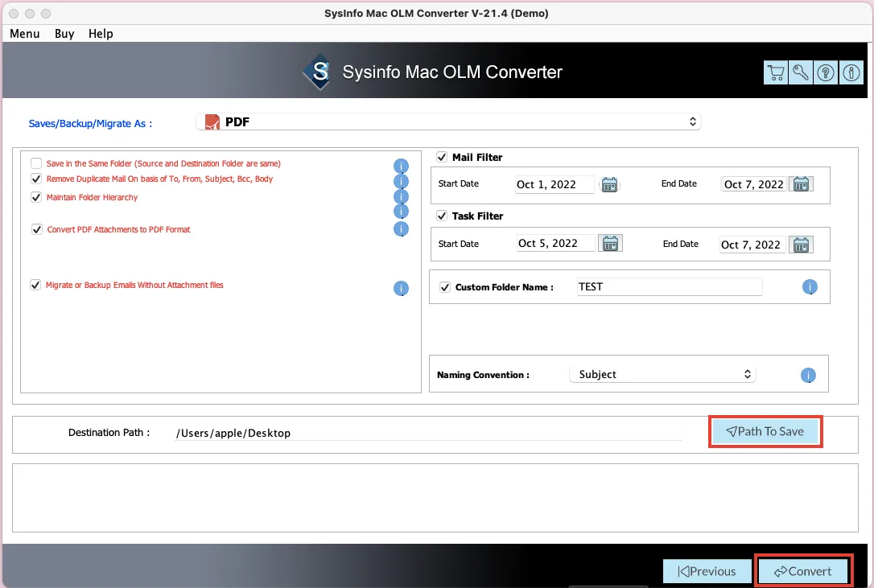Disable the Task Filter checkbox
Viewport: 874px width, 588px height.
click(x=442, y=216)
